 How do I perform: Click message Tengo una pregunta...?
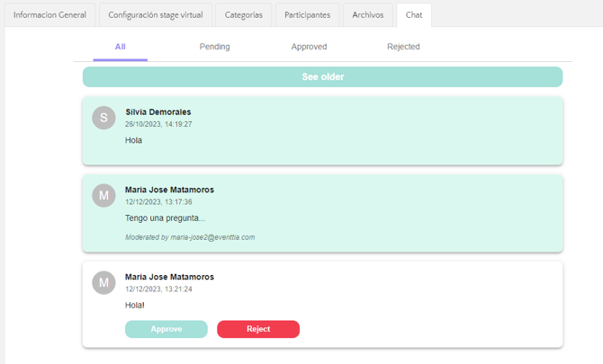pos(165,218)
